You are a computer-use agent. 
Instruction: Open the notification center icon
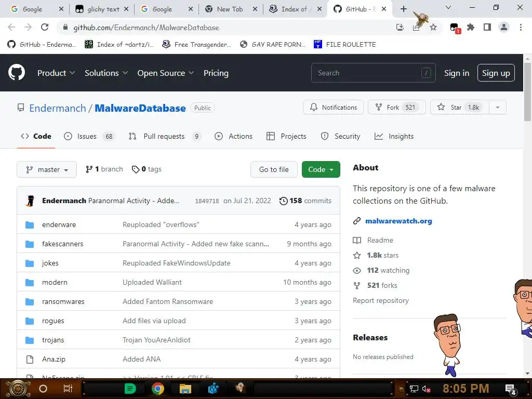tap(510, 389)
